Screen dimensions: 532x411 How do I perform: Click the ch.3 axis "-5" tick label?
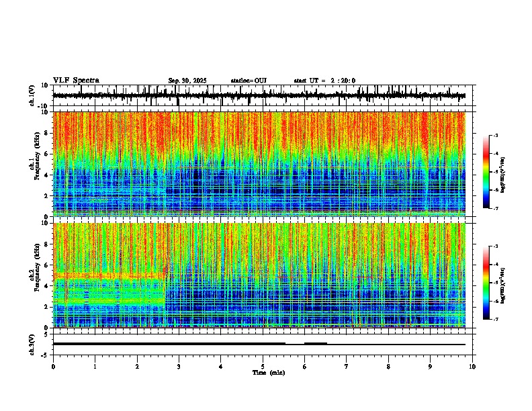click(45, 355)
